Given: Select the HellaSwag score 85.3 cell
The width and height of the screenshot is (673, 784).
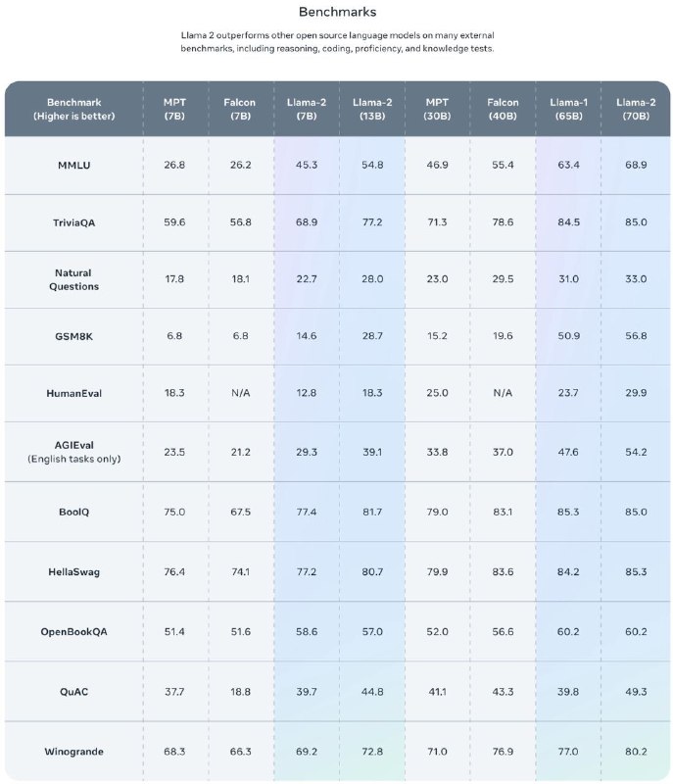Looking at the screenshot, I should [636, 572].
